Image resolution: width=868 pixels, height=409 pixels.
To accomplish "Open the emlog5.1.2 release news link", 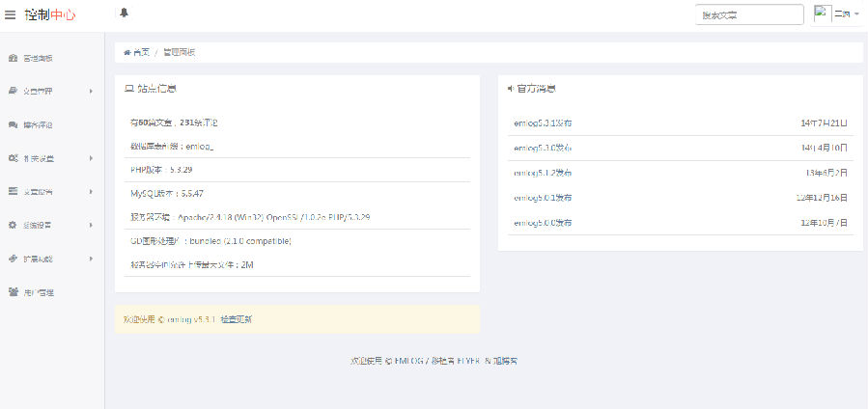I will click(x=543, y=173).
